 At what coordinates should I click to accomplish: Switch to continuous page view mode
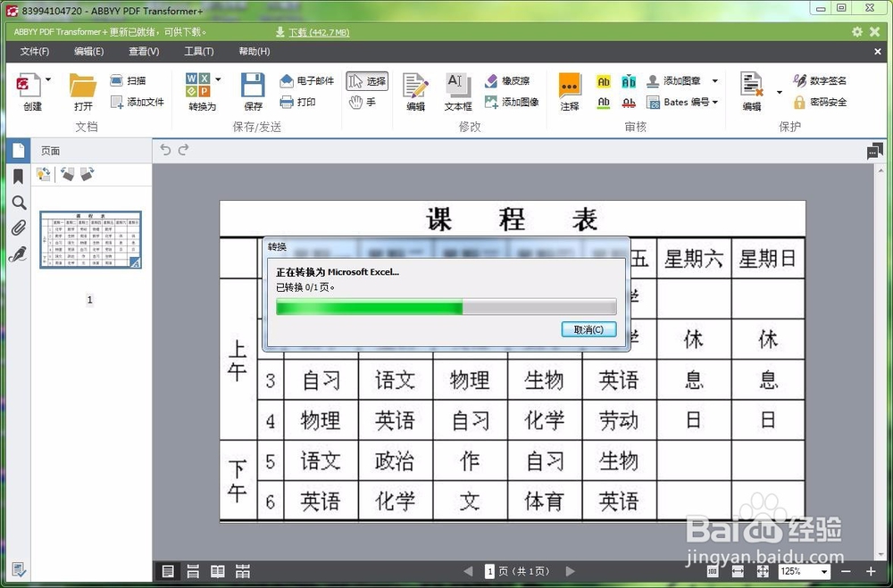[193, 571]
